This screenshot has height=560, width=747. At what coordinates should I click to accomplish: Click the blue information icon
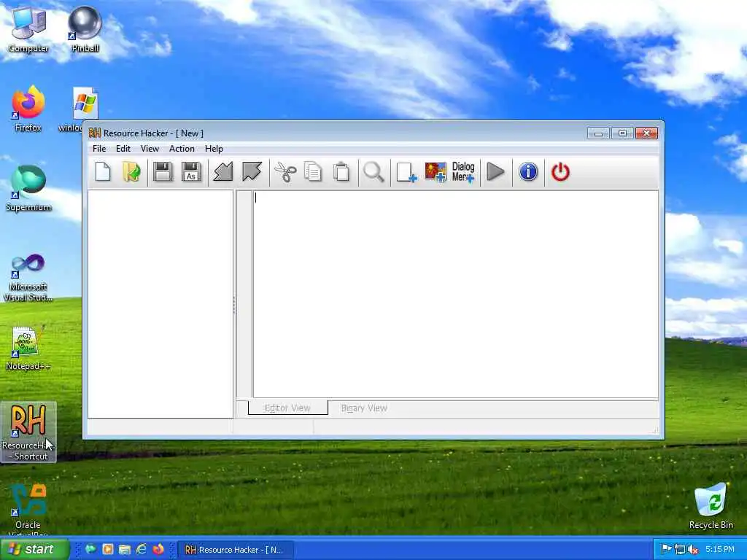pyautogui.click(x=528, y=172)
